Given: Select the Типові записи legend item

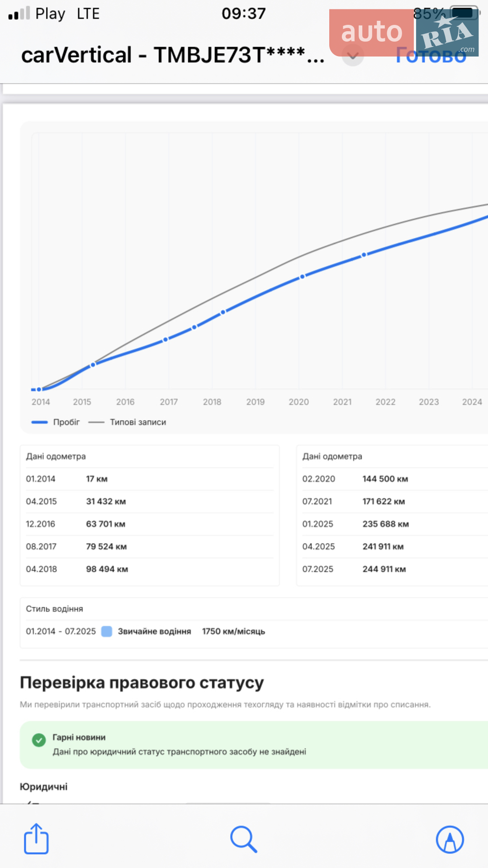Looking at the screenshot, I should [127, 422].
